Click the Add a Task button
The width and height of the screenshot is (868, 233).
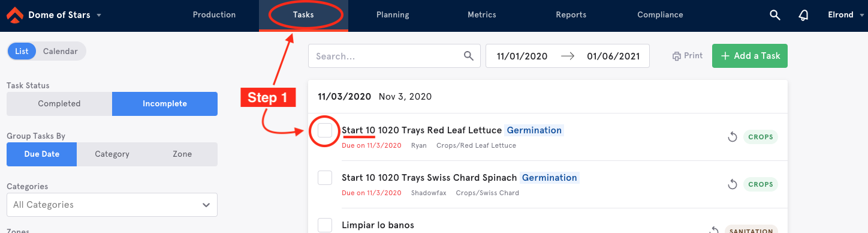[750, 56]
